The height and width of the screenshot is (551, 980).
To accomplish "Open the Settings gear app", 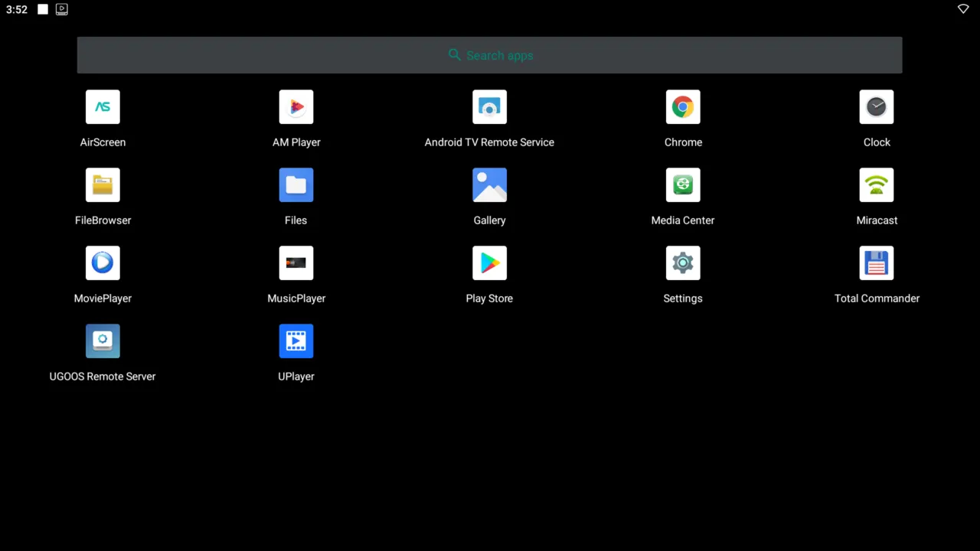I will [683, 263].
